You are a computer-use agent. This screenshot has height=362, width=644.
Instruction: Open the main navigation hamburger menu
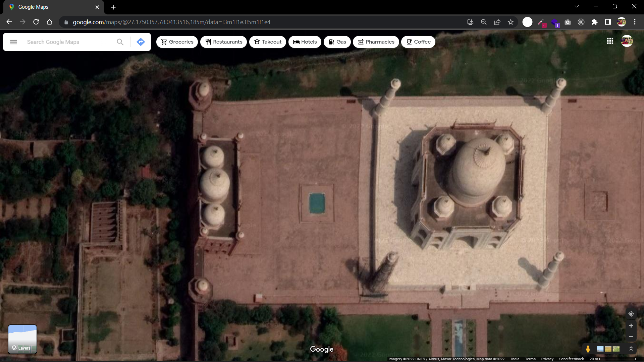tap(13, 42)
